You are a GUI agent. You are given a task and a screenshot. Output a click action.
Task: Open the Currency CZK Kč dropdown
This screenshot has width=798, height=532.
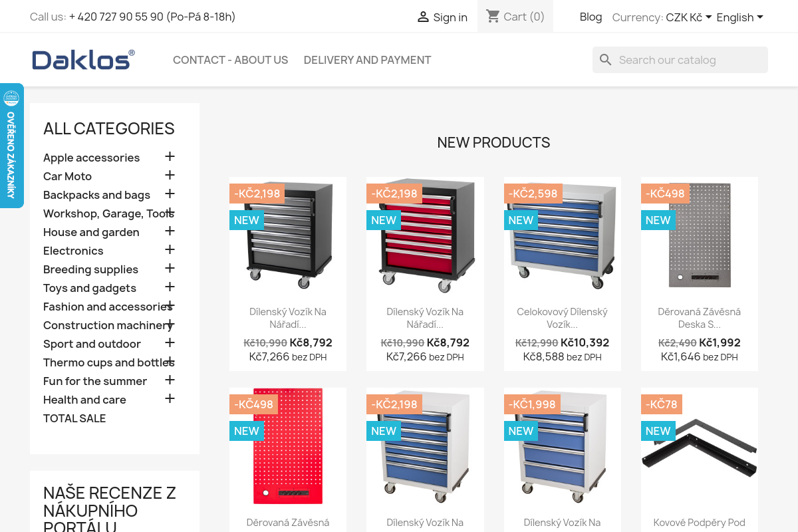(x=689, y=17)
